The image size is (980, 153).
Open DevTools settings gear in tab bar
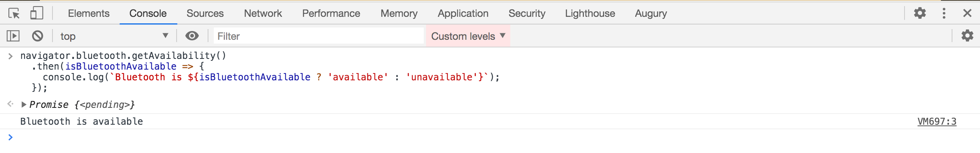(920, 13)
